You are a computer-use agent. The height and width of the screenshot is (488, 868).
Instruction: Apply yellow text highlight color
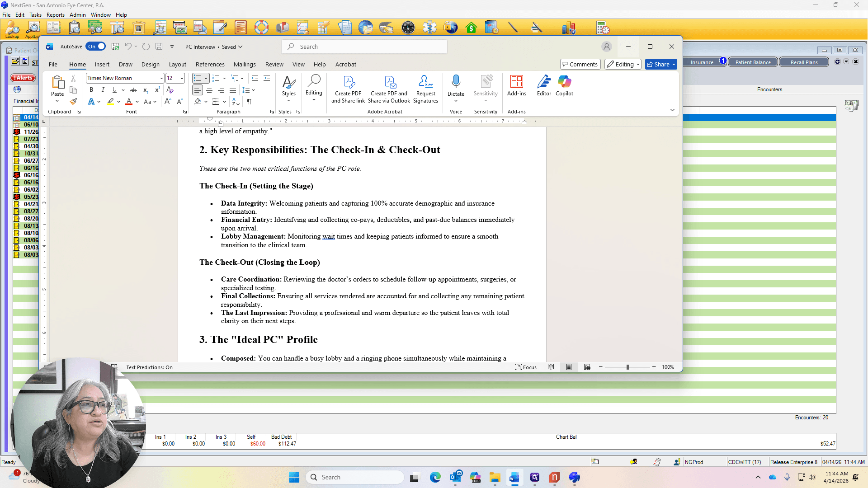tap(110, 102)
